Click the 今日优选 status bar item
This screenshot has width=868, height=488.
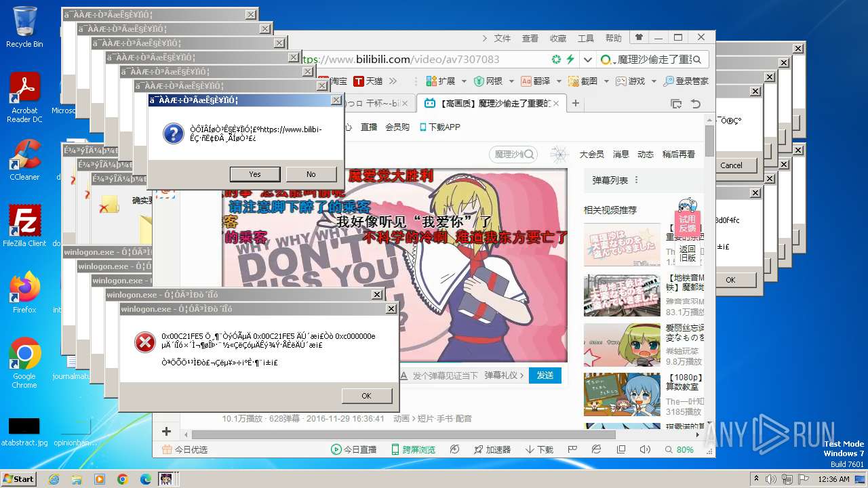point(184,449)
